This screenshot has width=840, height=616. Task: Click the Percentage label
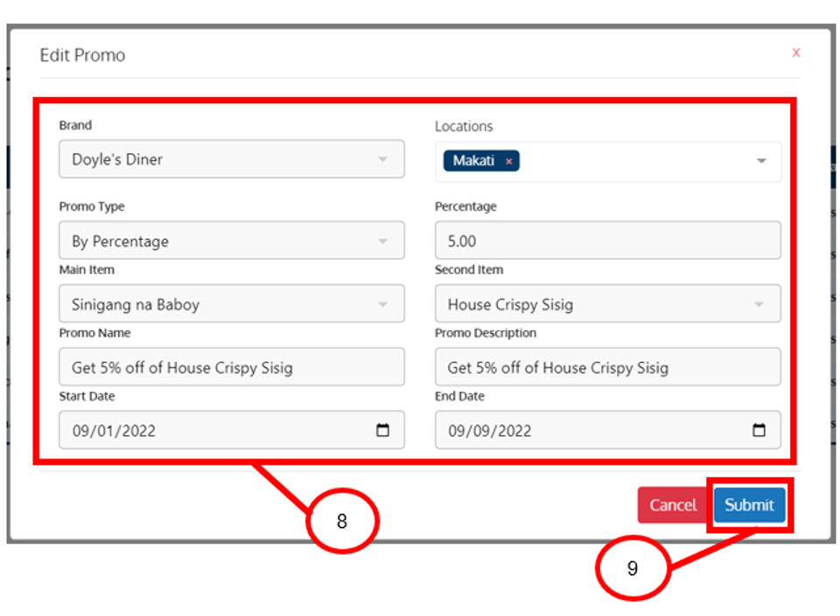(x=465, y=206)
